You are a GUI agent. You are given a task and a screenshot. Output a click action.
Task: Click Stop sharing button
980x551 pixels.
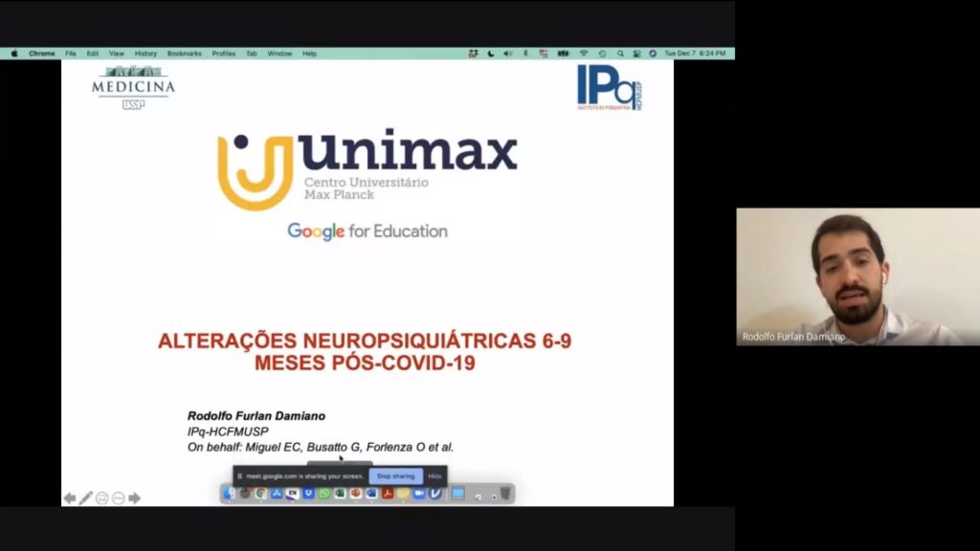tap(395, 475)
